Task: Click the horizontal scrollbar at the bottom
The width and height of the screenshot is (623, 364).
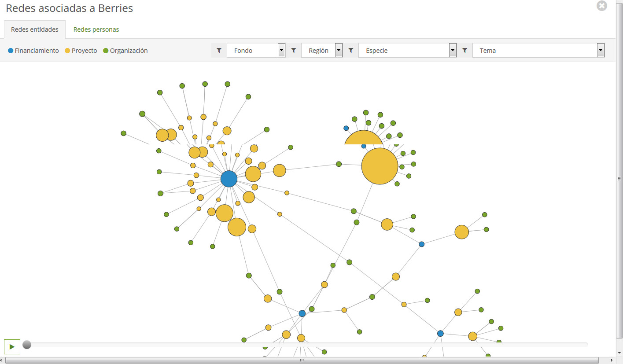Action: pos(302,360)
